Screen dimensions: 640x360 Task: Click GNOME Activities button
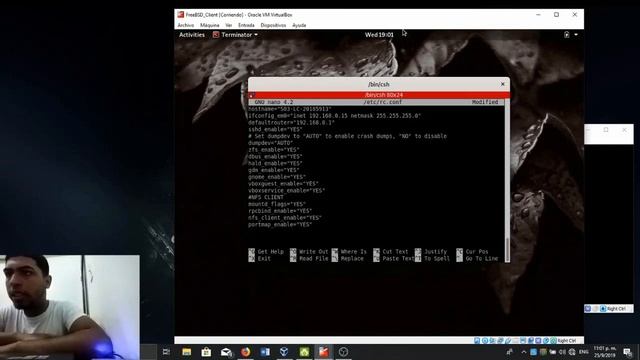[x=192, y=35]
